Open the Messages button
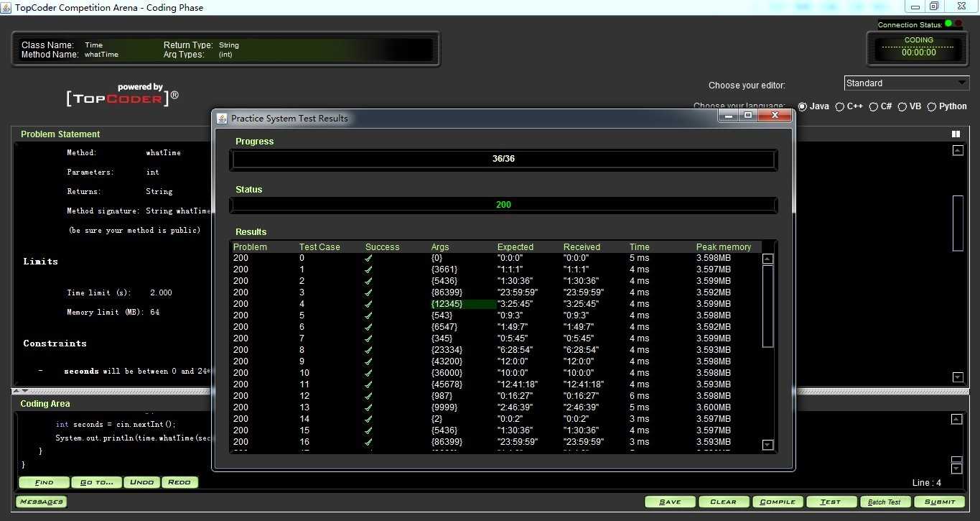Viewport: 980px width, 521px height. click(41, 502)
